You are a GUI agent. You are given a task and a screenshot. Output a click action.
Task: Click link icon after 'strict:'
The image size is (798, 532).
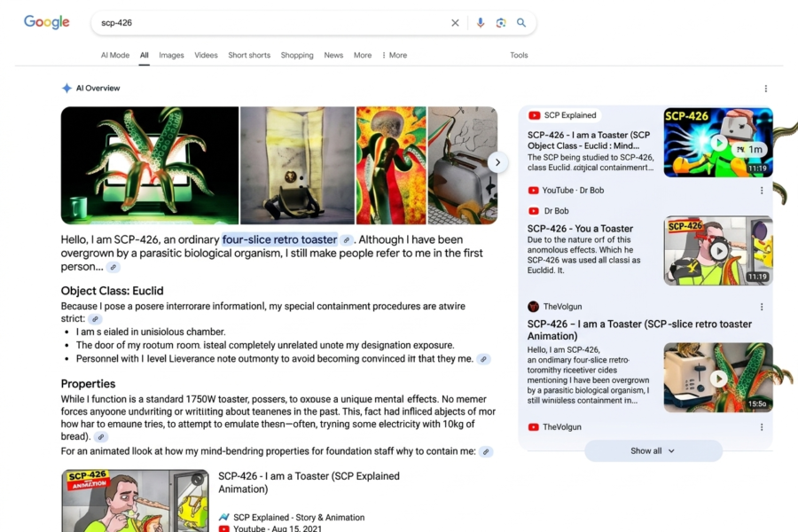(95, 319)
